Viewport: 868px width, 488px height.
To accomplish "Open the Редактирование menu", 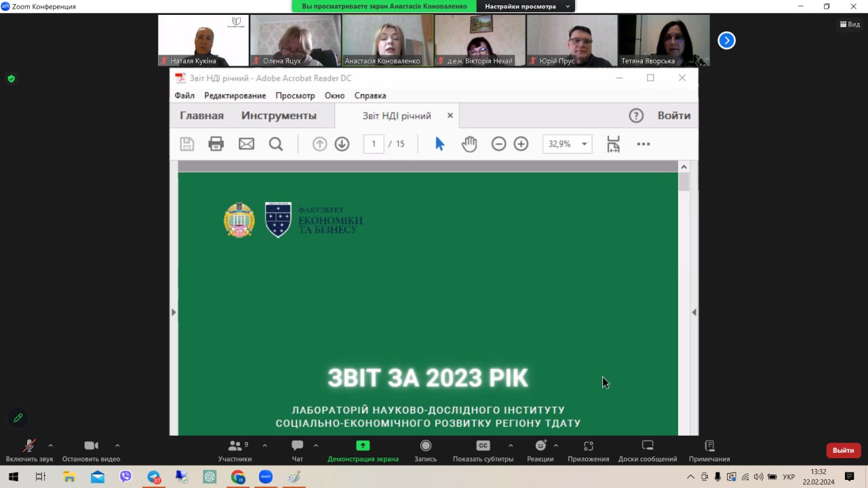I will point(235,96).
